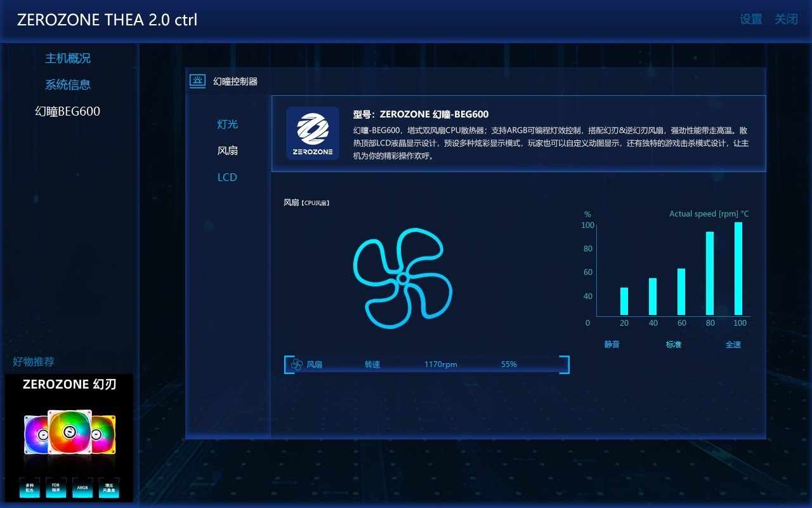Click the 好物推荐 heading
The width and height of the screenshot is (812, 508).
(x=34, y=361)
